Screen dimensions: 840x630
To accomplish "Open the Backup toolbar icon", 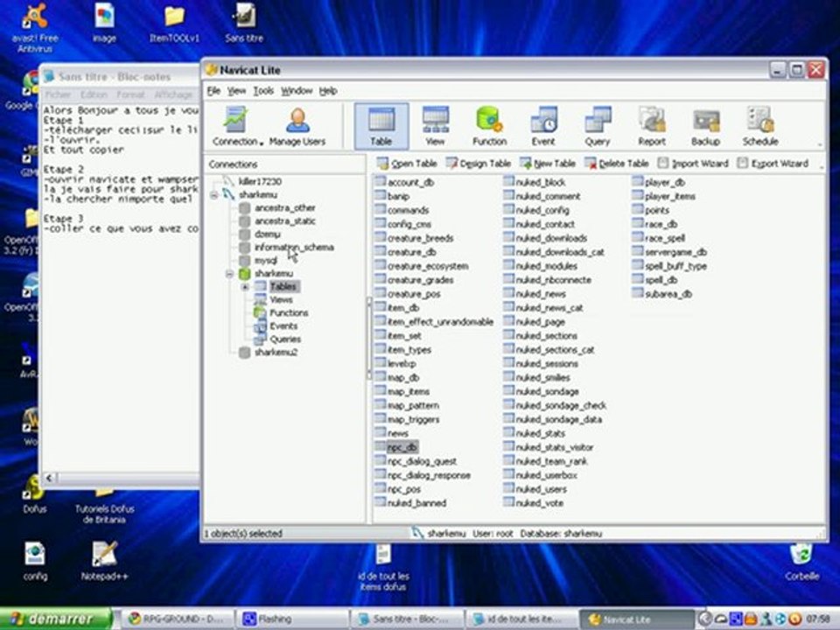I will point(705,126).
